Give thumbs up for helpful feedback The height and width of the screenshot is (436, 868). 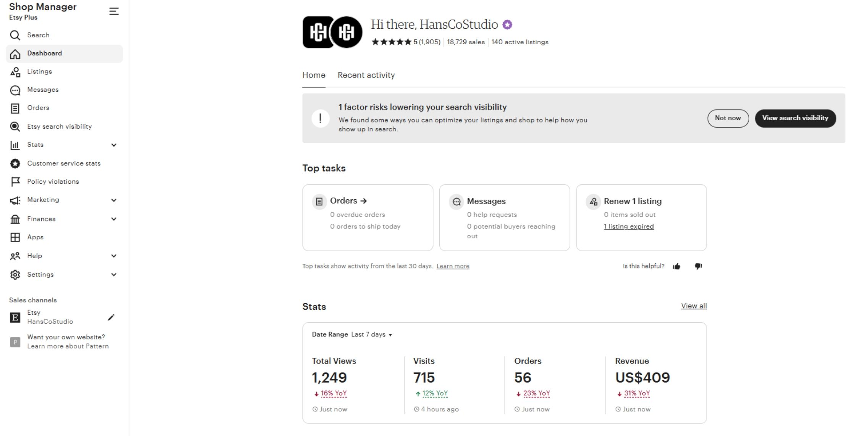tap(676, 266)
